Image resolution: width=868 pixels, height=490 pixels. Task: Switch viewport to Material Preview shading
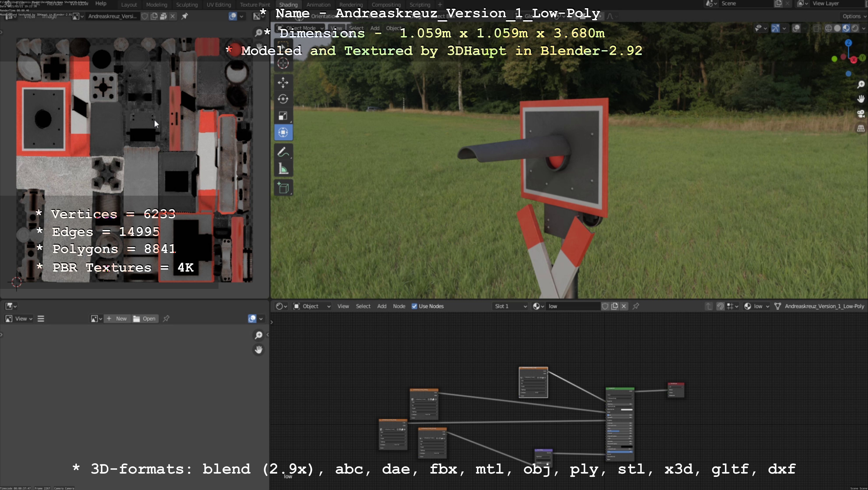tap(846, 28)
